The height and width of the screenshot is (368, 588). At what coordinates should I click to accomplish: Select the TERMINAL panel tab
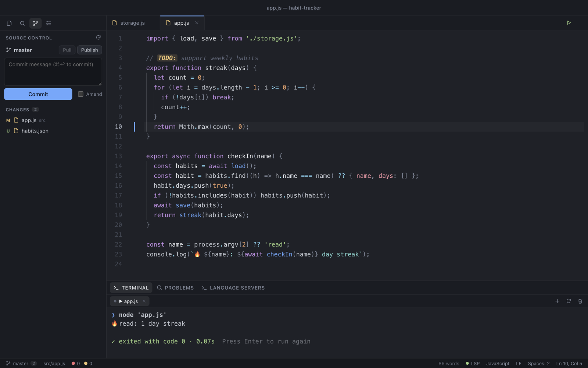[x=131, y=288]
